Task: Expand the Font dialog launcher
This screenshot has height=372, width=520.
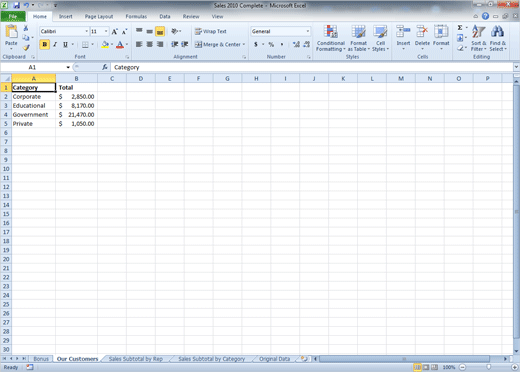Action: [x=127, y=57]
